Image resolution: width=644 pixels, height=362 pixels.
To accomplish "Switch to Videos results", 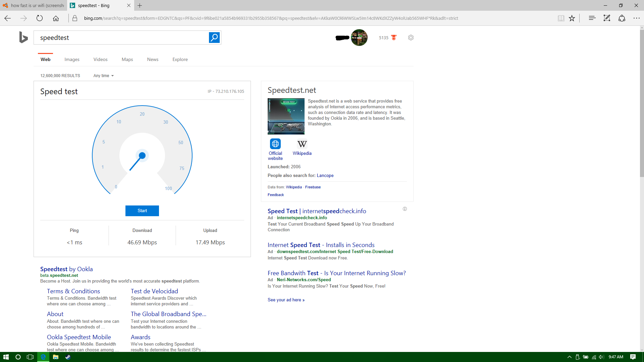I will [101, 59].
